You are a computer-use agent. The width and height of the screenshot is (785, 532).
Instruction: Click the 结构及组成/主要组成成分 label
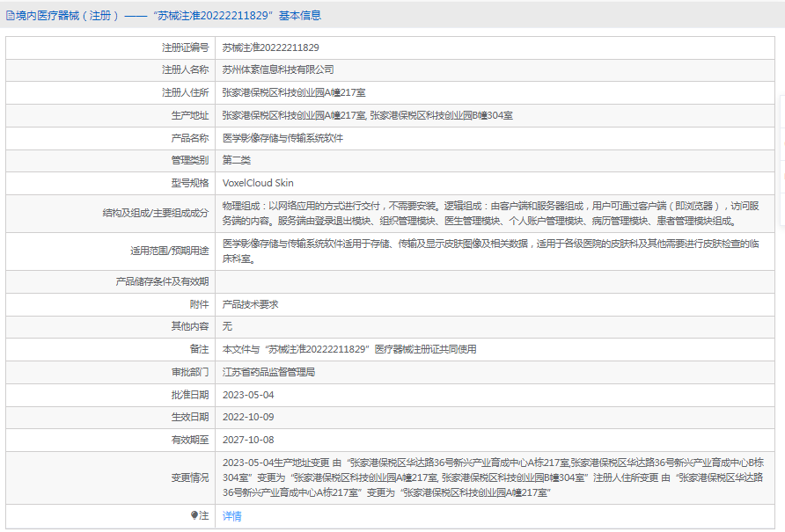tap(156, 213)
